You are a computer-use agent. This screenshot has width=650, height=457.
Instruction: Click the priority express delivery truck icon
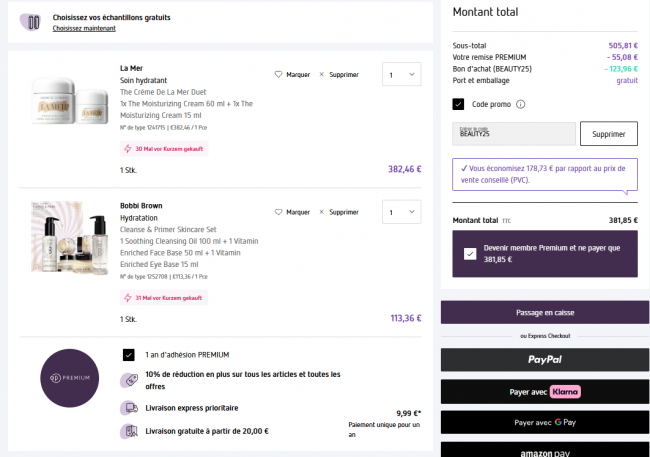point(129,407)
